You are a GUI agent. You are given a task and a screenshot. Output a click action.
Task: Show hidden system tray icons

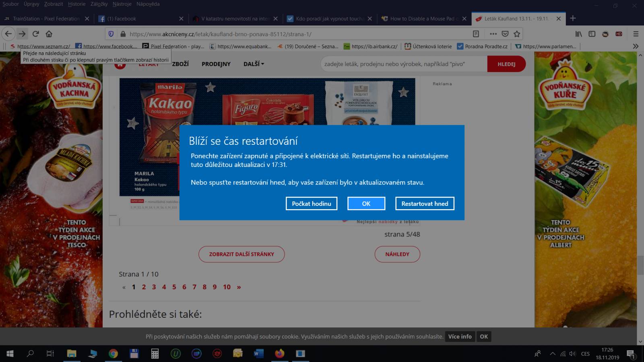(553, 354)
